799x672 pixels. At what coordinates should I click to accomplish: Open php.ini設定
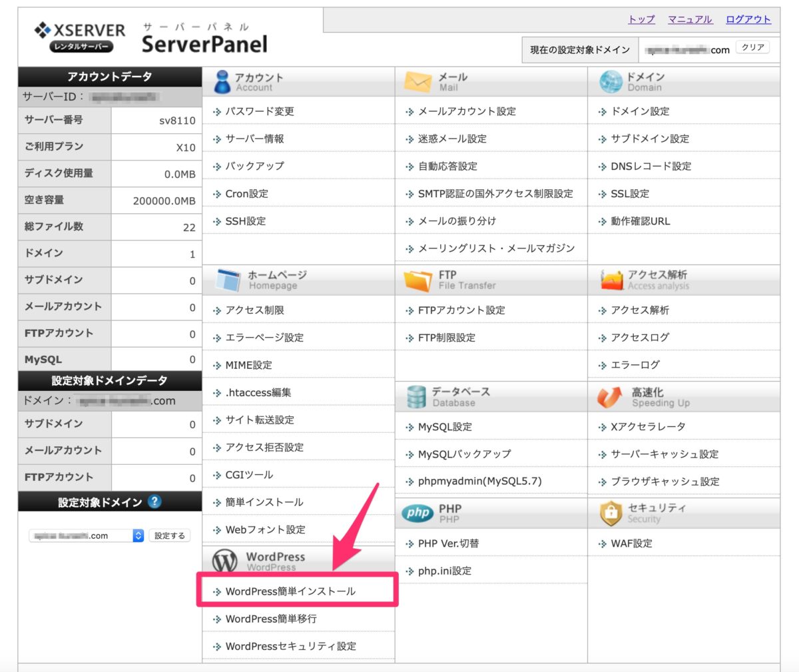click(445, 571)
